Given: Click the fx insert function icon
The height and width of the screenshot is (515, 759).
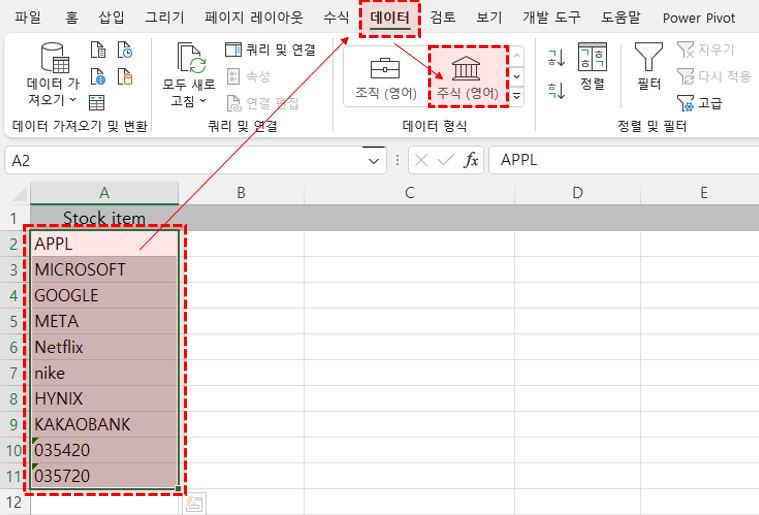Looking at the screenshot, I should point(471,160).
